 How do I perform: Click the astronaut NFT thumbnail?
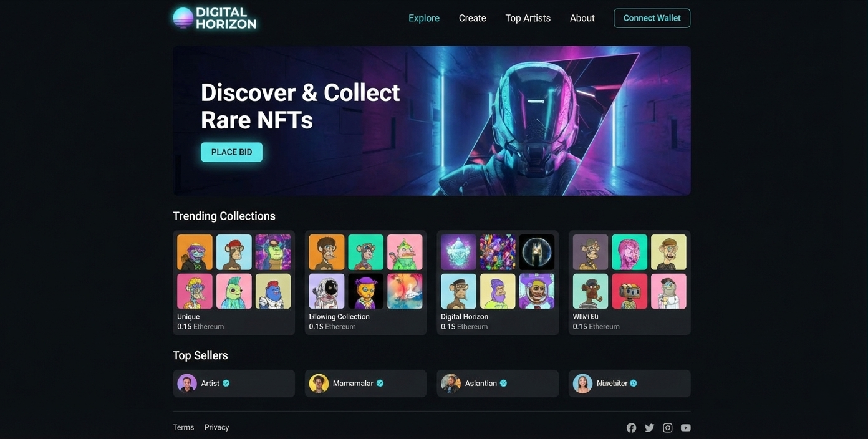pos(327,291)
